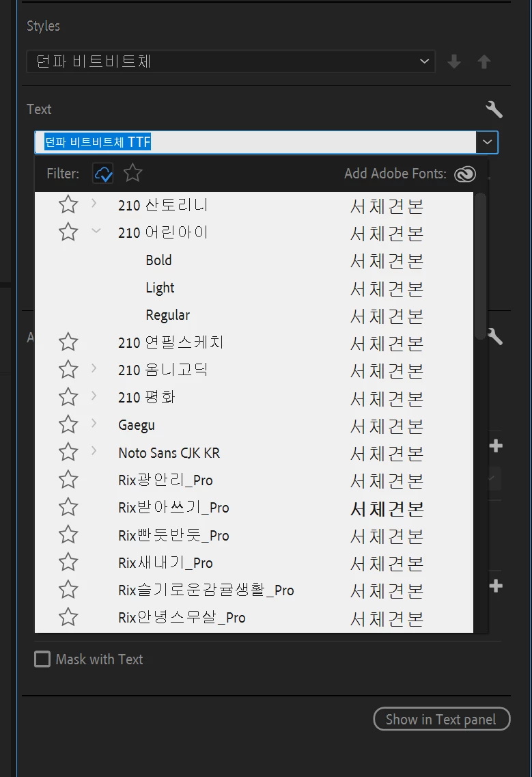Screen dimensions: 532x777
Task: Open Add Adobe Fonts Creative Cloud icon
Action: (465, 174)
